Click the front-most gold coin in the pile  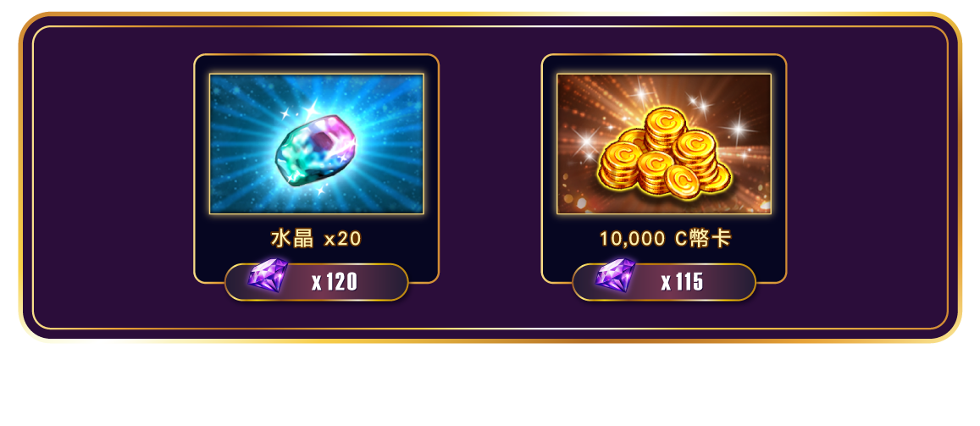pos(684,181)
